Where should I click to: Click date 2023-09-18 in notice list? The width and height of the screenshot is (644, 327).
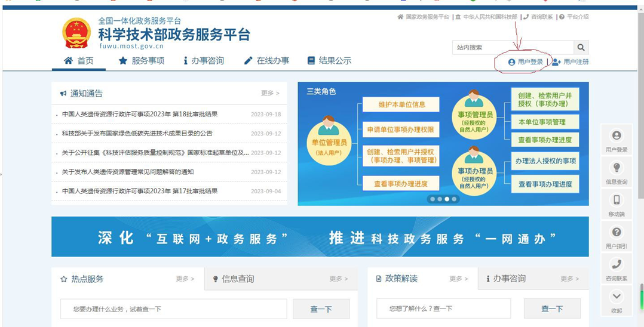tap(266, 115)
